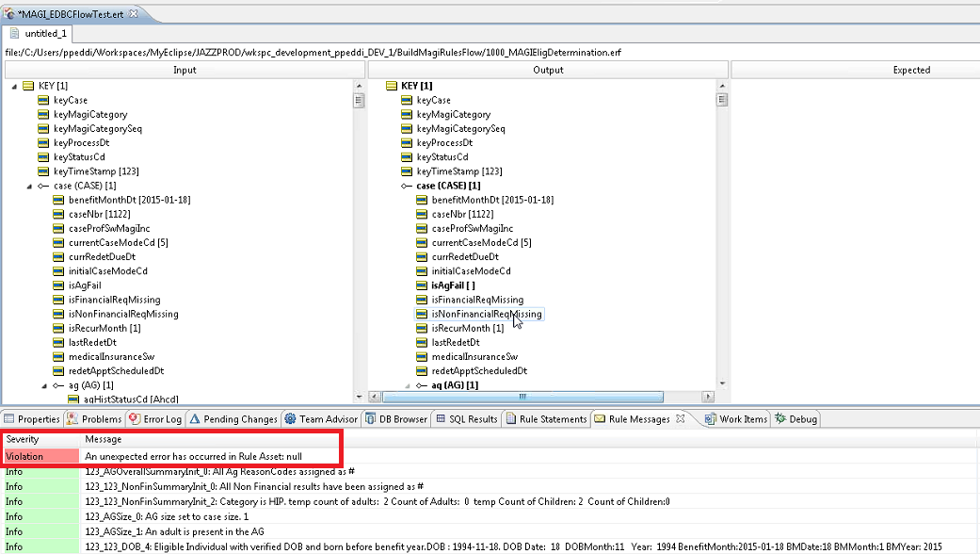
Task: Collapse the case (CASE) node in Input tree
Action: 29,186
